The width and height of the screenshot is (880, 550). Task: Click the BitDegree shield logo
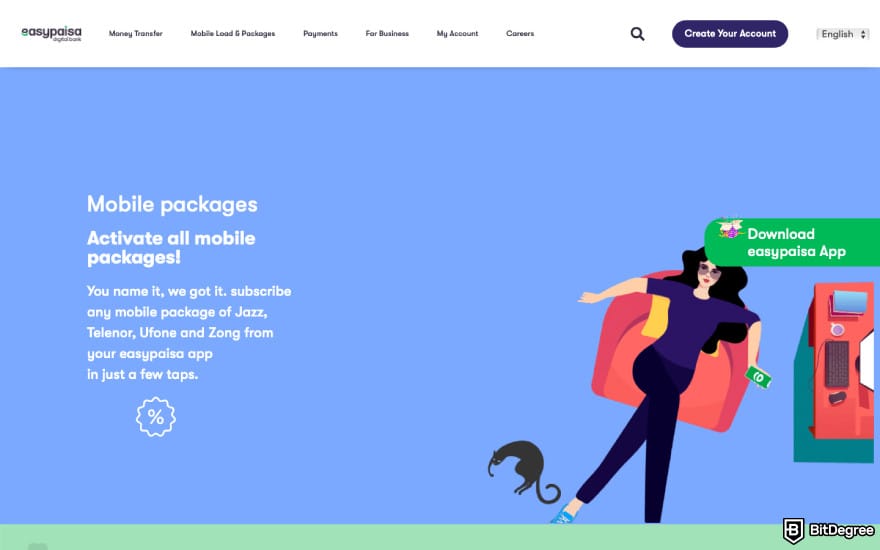tap(793, 530)
